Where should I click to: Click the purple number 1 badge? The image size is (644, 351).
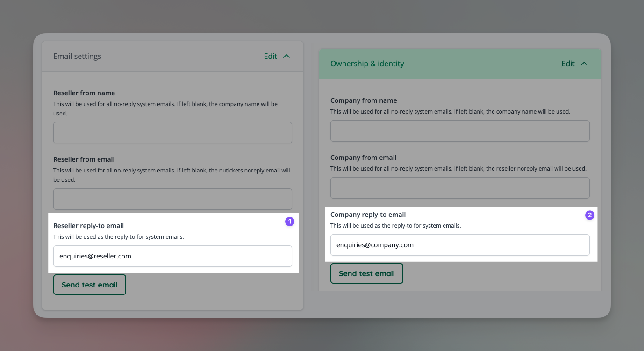click(x=290, y=222)
